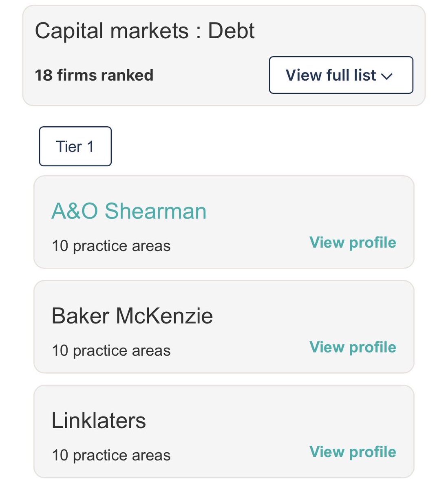View profile for Baker McKenzie
The width and height of the screenshot is (448, 489).
[x=353, y=347]
